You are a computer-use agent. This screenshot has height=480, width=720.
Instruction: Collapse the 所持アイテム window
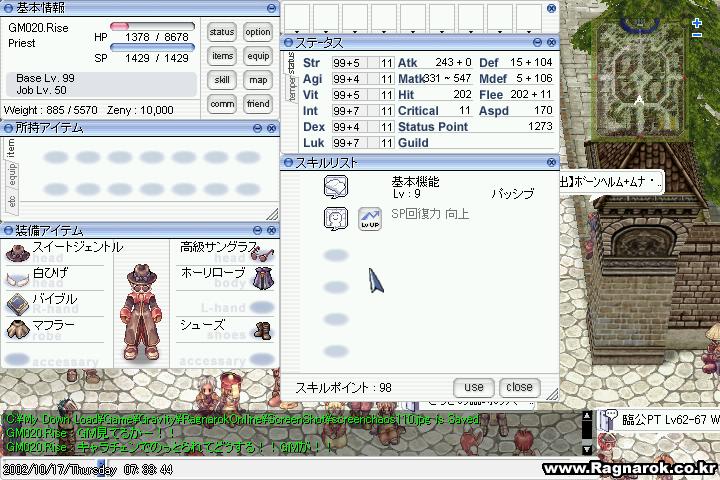(258, 128)
